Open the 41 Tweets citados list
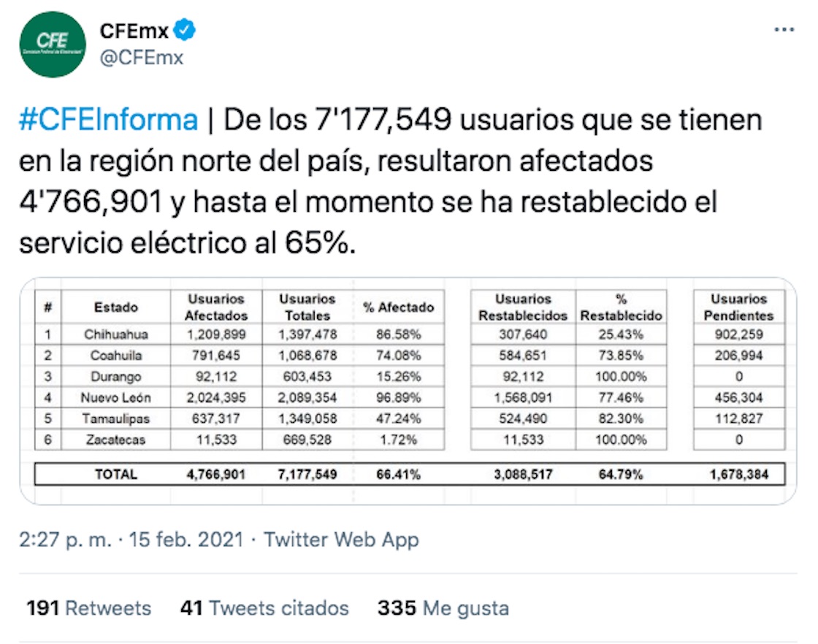 point(264,607)
